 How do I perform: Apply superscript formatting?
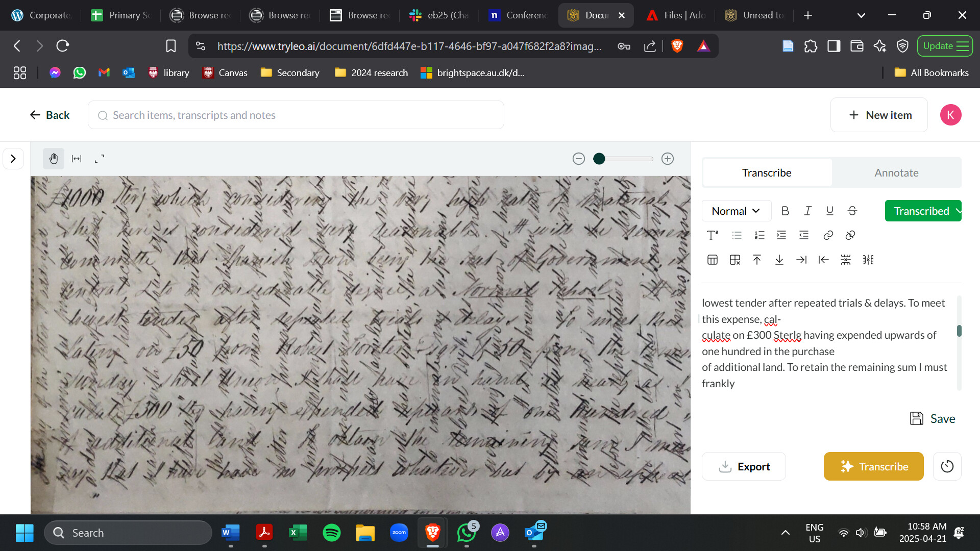[713, 235]
